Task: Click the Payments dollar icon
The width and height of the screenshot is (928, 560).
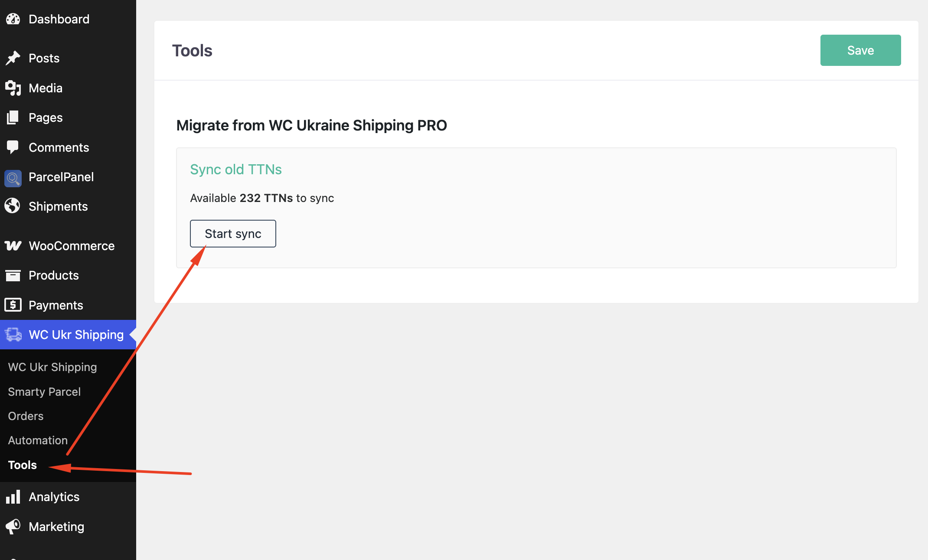Action: (13, 305)
